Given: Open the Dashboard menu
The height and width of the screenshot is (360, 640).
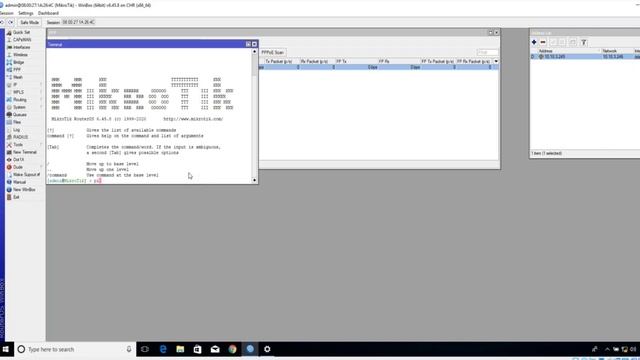Looking at the screenshot, I should coord(48,13).
